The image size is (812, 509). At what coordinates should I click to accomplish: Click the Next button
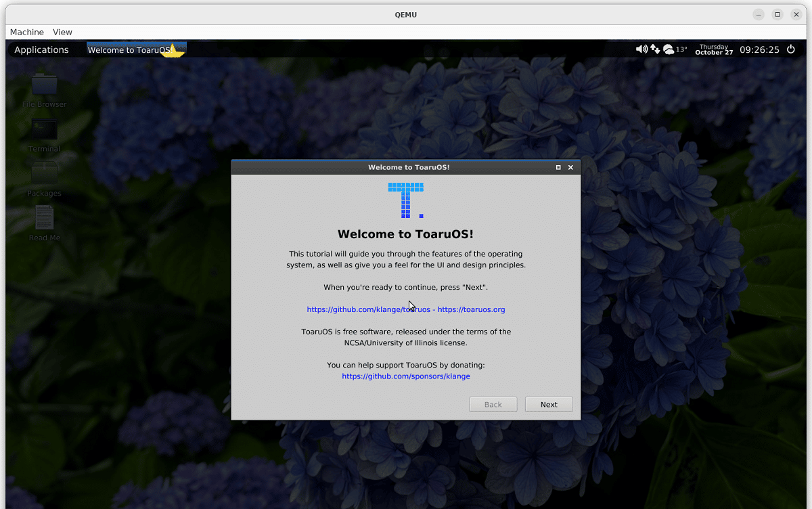click(549, 404)
